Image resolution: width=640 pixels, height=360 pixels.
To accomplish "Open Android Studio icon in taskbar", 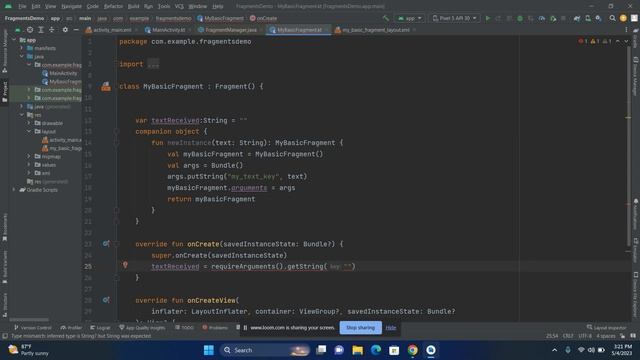I will pyautogui.click(x=431, y=350).
